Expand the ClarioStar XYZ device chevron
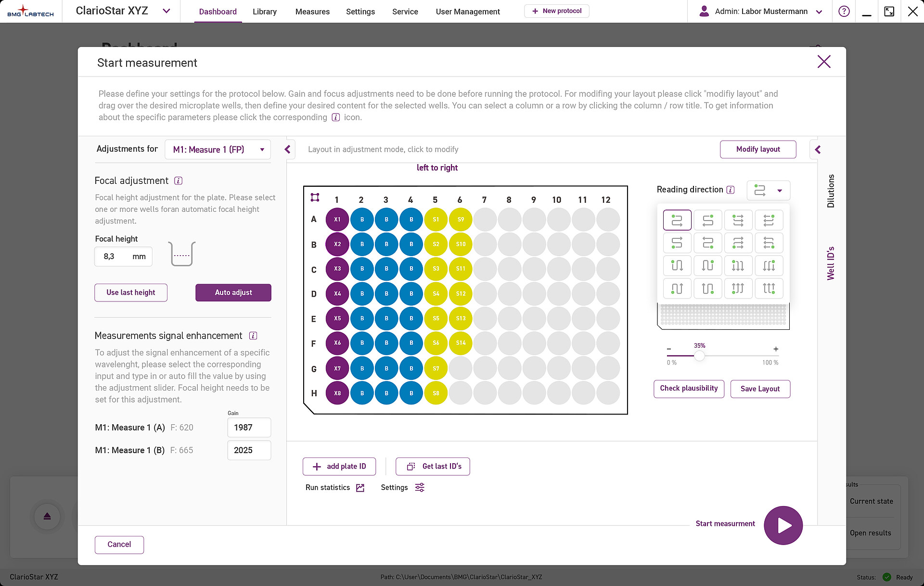This screenshot has width=924, height=586. (167, 11)
